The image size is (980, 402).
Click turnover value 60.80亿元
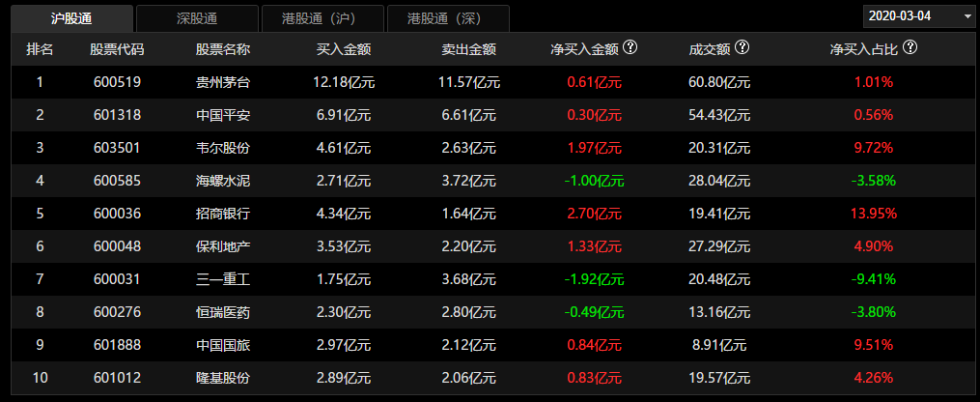[719, 82]
